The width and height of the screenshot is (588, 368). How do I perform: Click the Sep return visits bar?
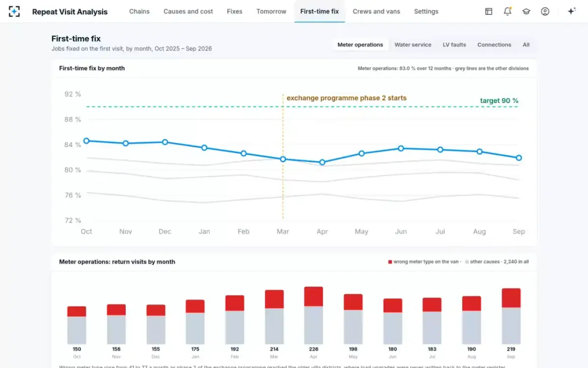[511, 316]
